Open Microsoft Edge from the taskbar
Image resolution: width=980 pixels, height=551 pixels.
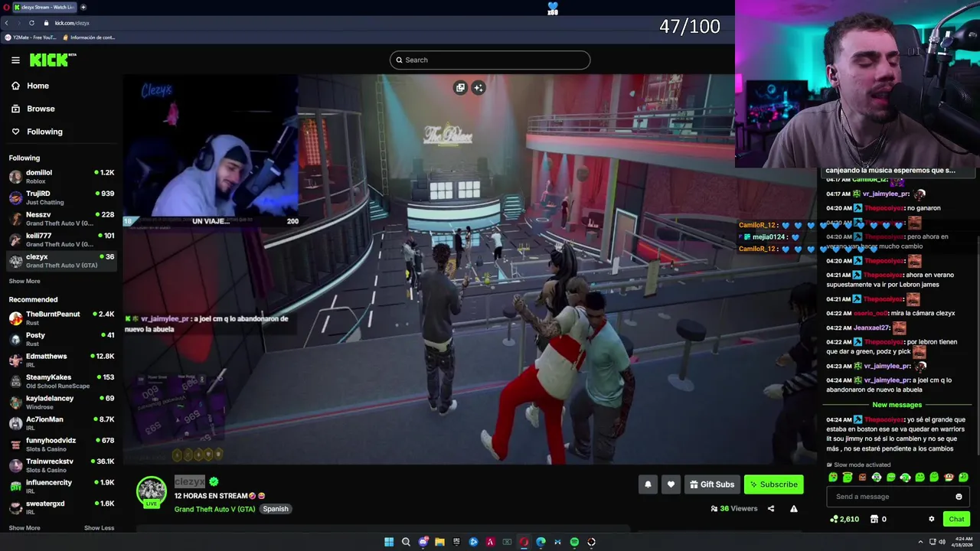click(541, 542)
